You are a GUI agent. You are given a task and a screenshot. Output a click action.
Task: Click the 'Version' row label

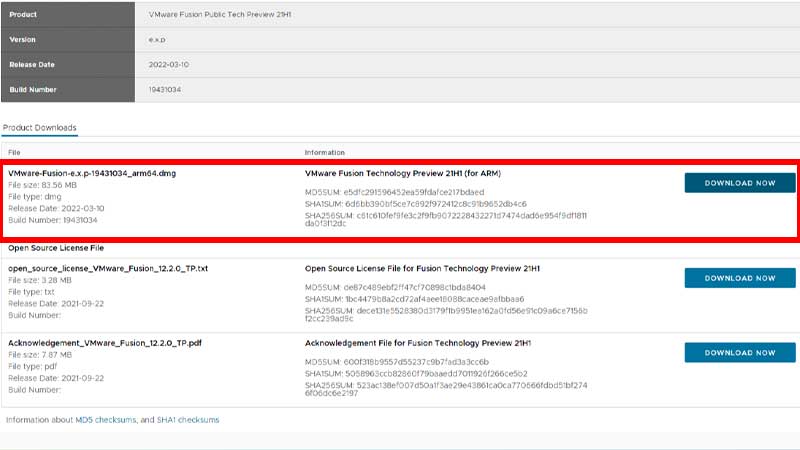point(22,40)
